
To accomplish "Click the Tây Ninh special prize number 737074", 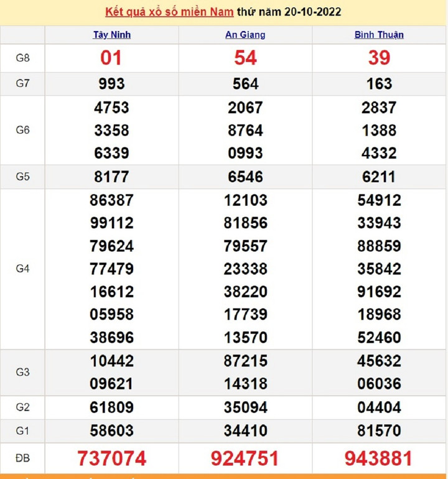I will click(112, 458).
